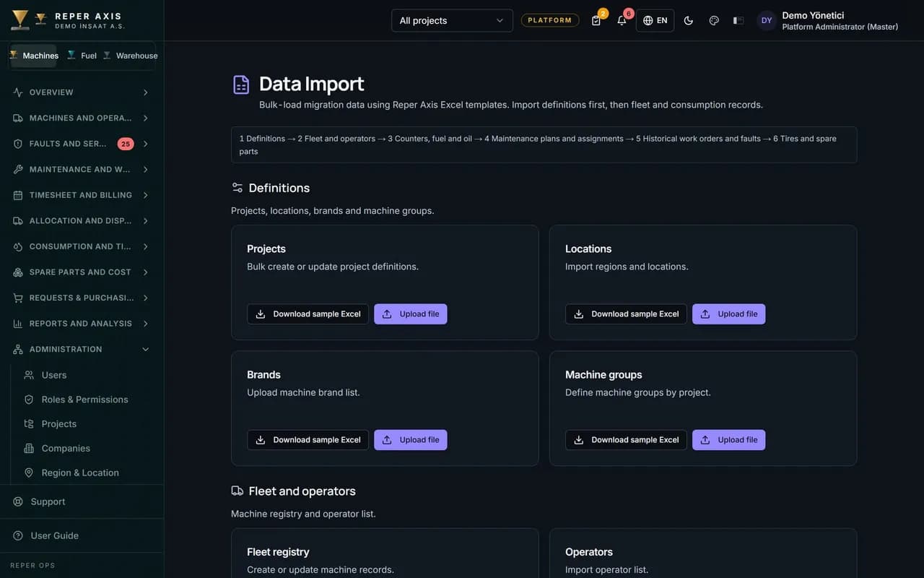Upload file for Locations
Viewport: 924px width, 578px height.
[x=729, y=314]
